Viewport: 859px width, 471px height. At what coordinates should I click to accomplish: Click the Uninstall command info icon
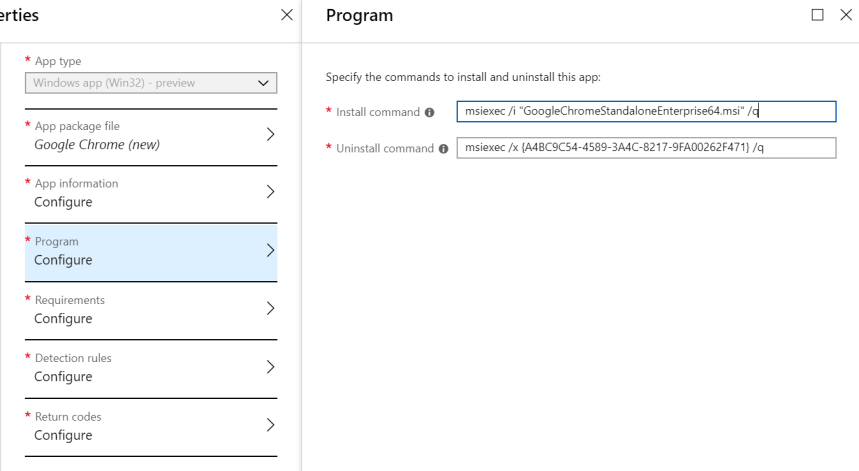pyautogui.click(x=444, y=148)
